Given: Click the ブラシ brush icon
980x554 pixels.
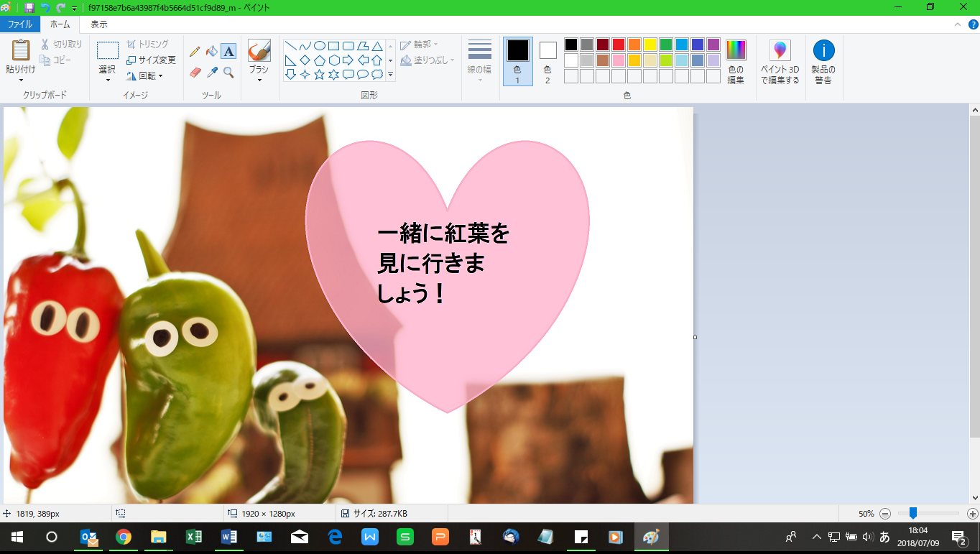Looking at the screenshot, I should tap(259, 50).
